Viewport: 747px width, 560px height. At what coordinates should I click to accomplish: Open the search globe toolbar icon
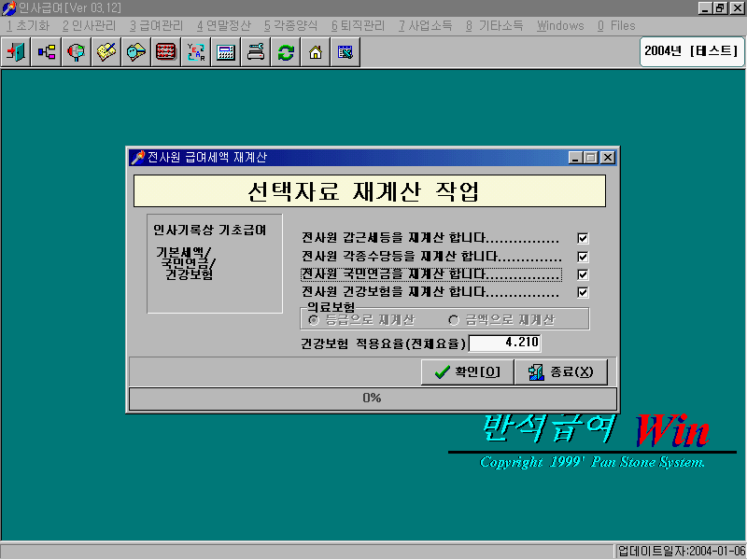[x=77, y=53]
